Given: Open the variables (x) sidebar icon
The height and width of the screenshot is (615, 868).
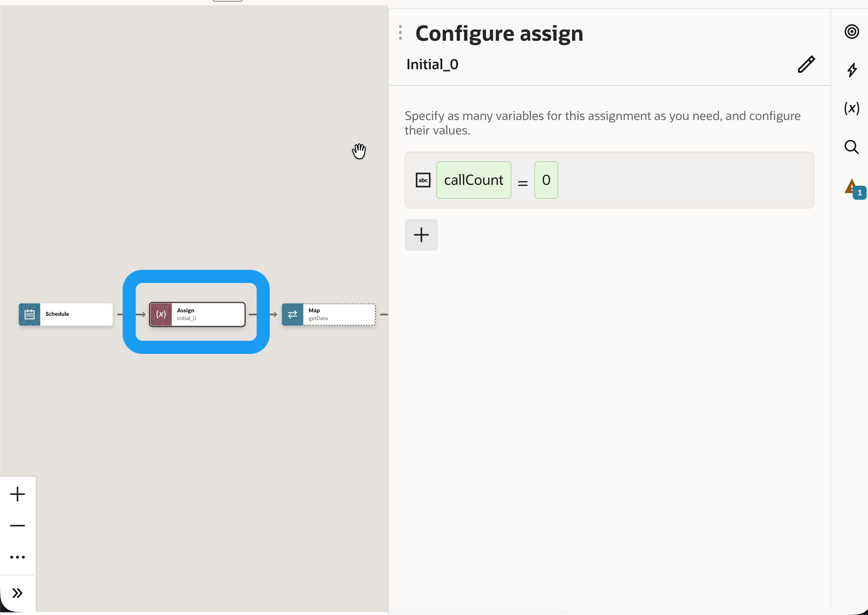Looking at the screenshot, I should tap(852, 108).
